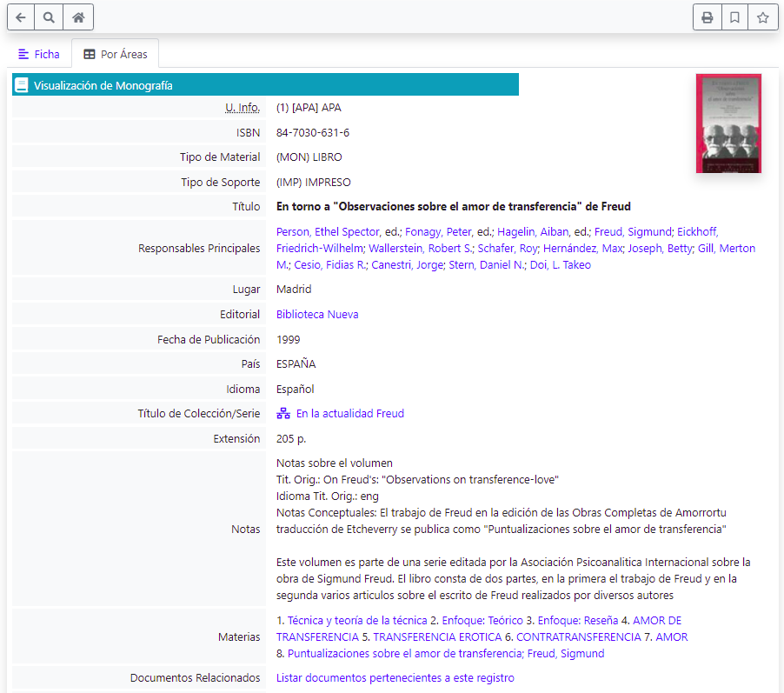Select the Por Áreas tab

(116, 54)
